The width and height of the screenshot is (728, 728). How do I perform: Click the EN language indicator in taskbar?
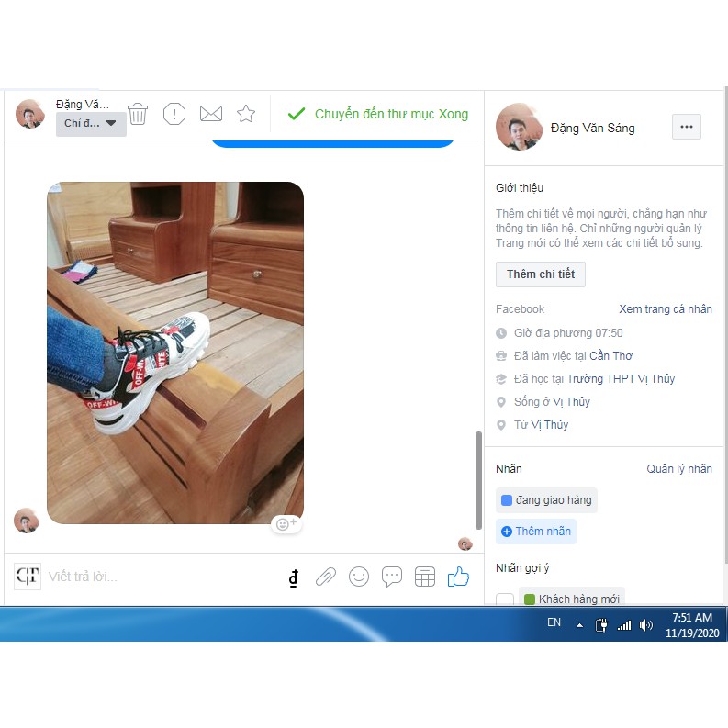click(554, 622)
